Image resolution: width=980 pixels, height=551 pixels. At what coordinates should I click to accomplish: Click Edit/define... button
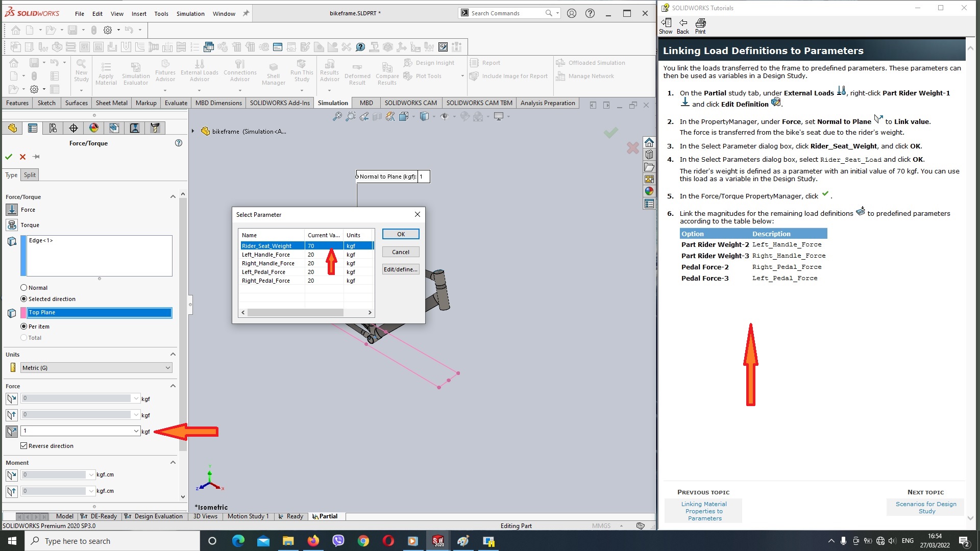pos(401,269)
